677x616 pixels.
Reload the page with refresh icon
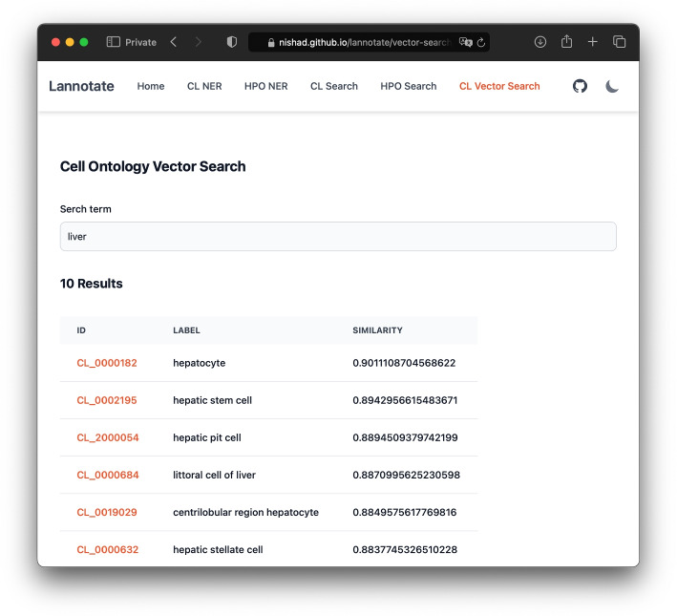pyautogui.click(x=481, y=42)
